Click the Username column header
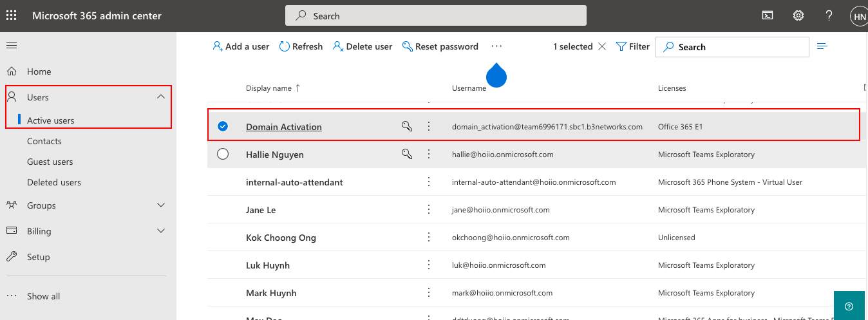The image size is (868, 320). (469, 88)
